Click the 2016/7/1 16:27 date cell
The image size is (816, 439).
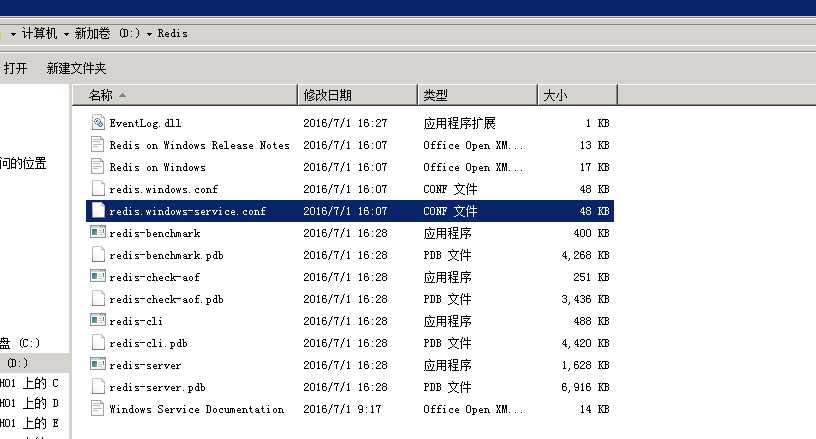[x=345, y=123]
